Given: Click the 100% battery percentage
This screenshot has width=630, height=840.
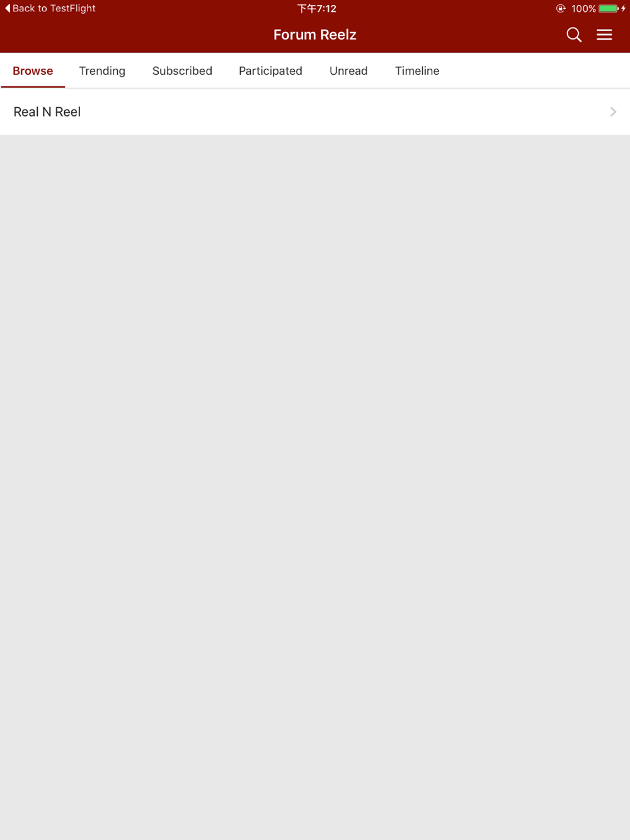Looking at the screenshot, I should coord(583,8).
